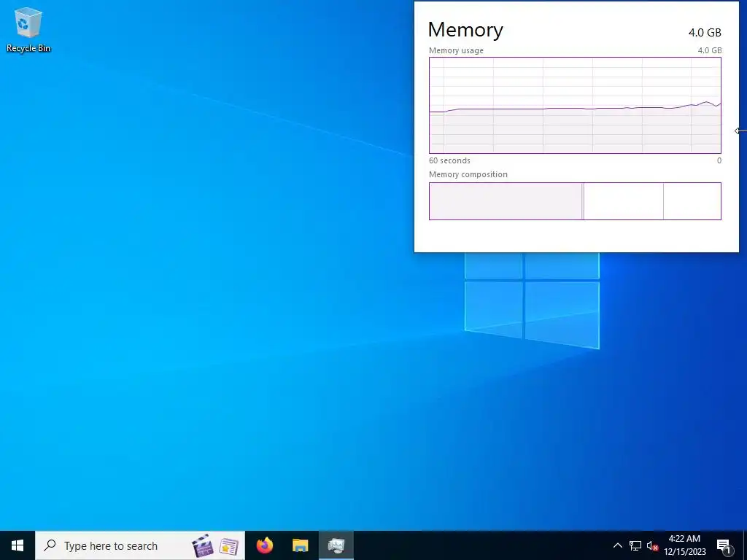Open the clock and date flyout
Screen dimensions: 747x560
[x=684, y=545]
